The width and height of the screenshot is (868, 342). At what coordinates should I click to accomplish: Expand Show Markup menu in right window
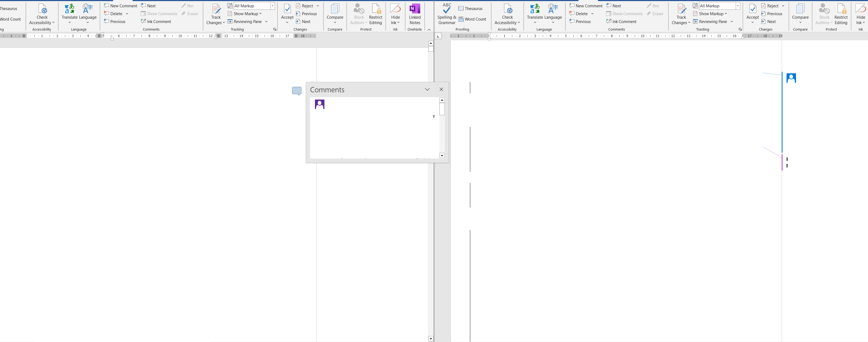pyautogui.click(x=711, y=14)
